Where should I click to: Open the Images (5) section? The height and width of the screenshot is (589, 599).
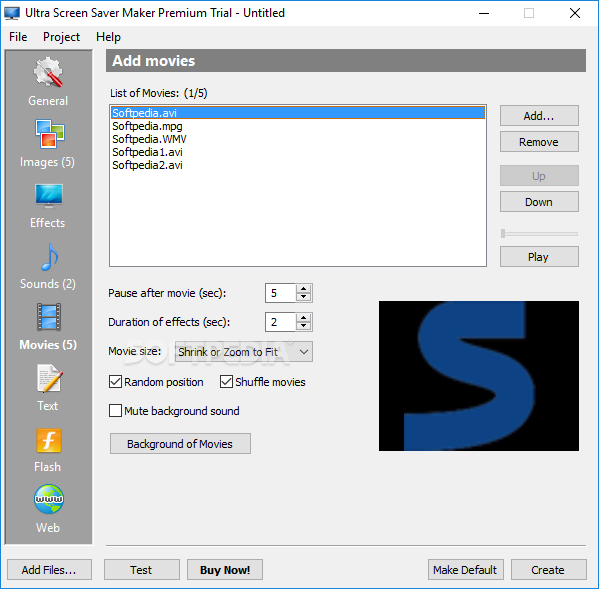[48, 143]
